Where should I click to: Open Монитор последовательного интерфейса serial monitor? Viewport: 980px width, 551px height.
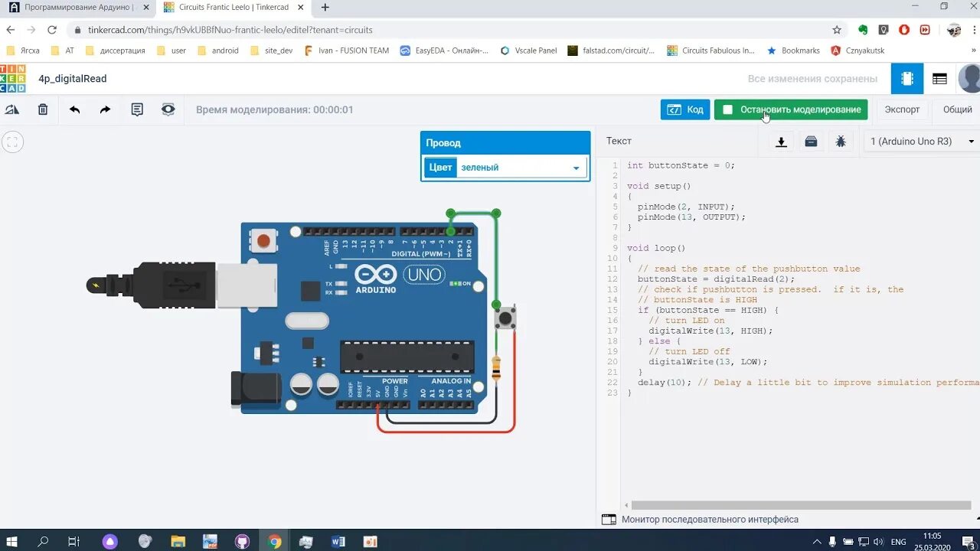pos(710,520)
